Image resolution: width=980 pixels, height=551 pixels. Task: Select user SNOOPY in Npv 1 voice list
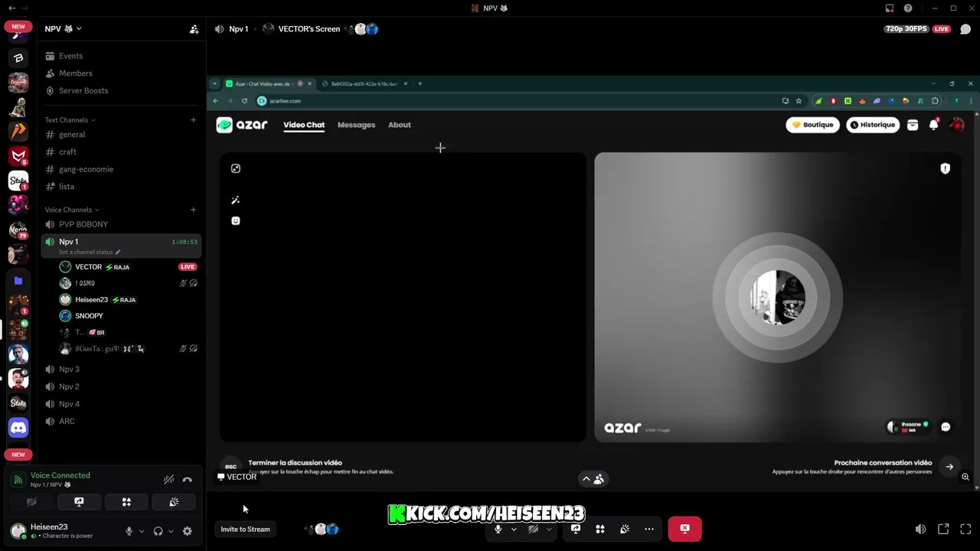pos(127,316)
